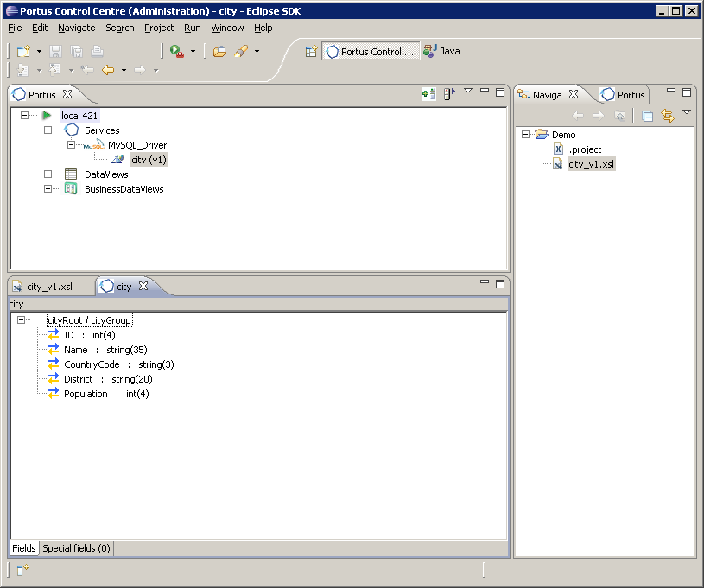Select the ID : int(4) field
This screenshot has height=588, width=704.
[x=89, y=335]
